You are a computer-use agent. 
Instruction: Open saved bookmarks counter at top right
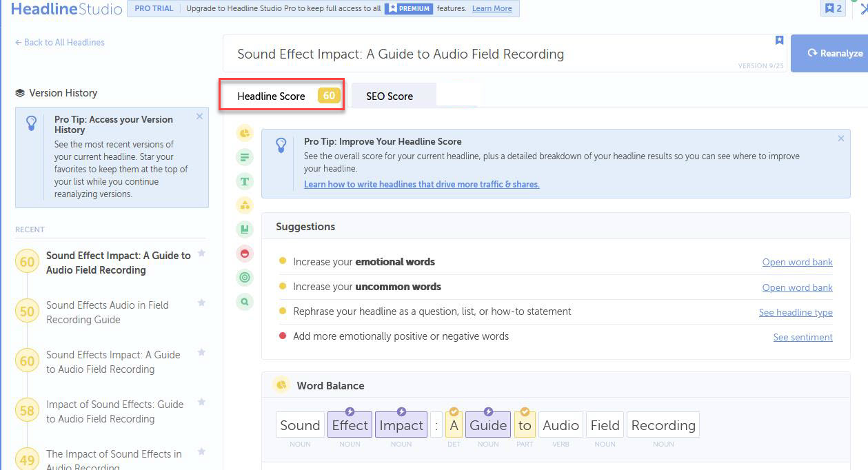pyautogui.click(x=833, y=8)
